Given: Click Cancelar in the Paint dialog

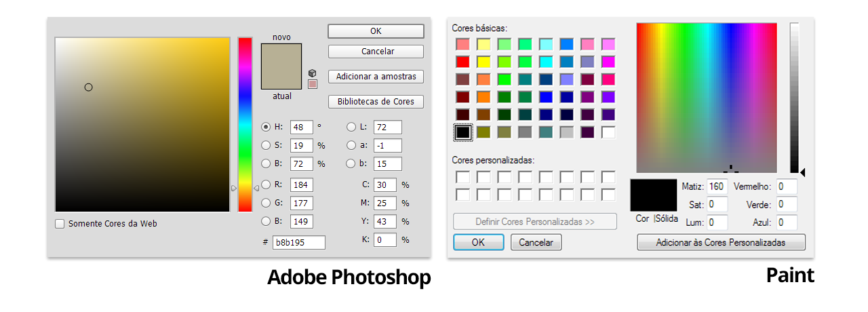Looking at the screenshot, I should tap(536, 242).
